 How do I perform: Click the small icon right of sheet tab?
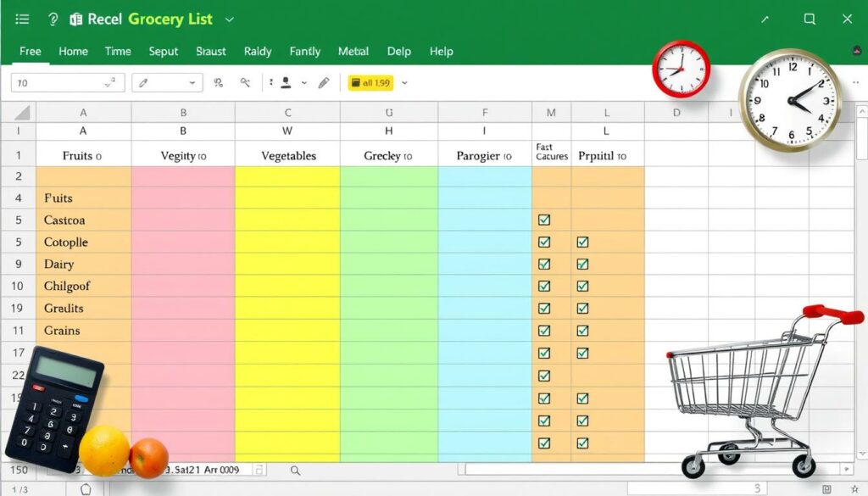[259, 470]
